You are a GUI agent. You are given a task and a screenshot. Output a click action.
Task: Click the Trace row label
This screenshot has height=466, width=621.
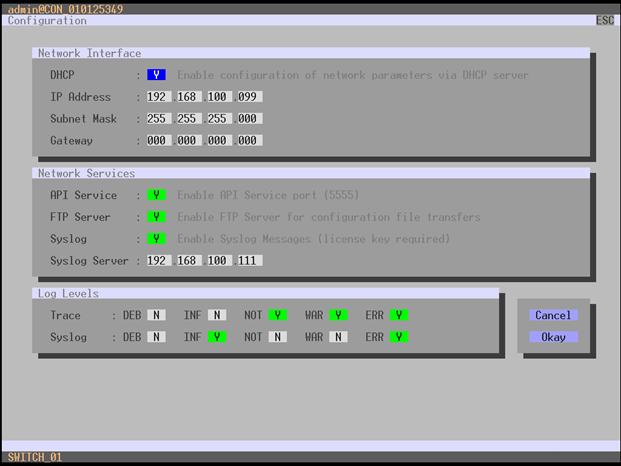(65, 315)
